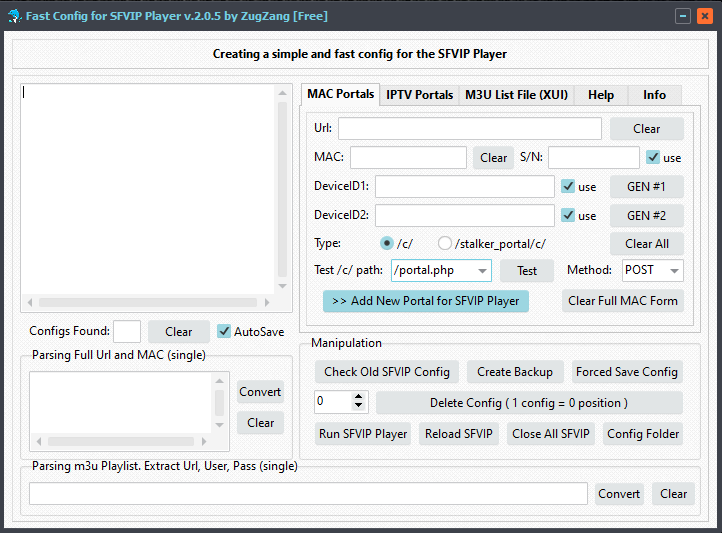Focus the S/N input field

594,157
